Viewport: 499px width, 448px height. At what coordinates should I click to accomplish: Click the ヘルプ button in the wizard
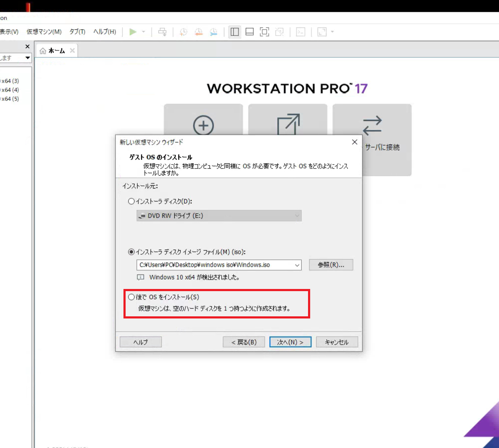point(141,342)
